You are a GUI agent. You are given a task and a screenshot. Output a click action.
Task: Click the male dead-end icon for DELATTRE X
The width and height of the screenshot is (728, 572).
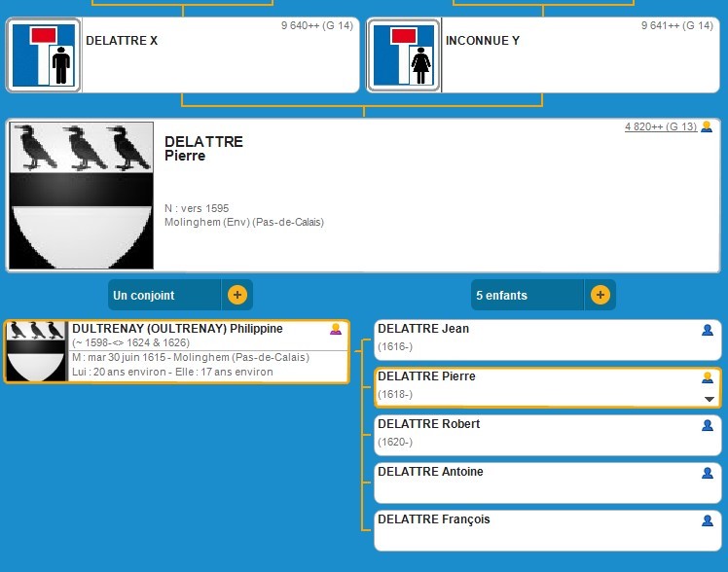(x=44, y=55)
